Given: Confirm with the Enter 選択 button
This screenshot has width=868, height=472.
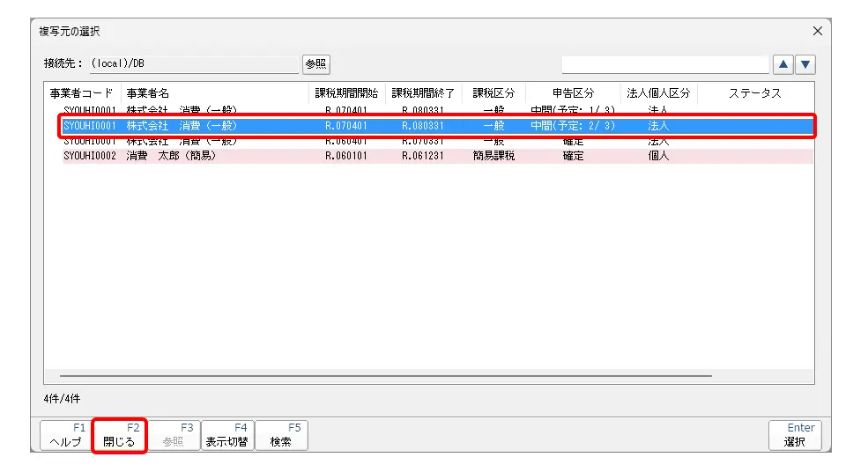Looking at the screenshot, I should tap(794, 435).
